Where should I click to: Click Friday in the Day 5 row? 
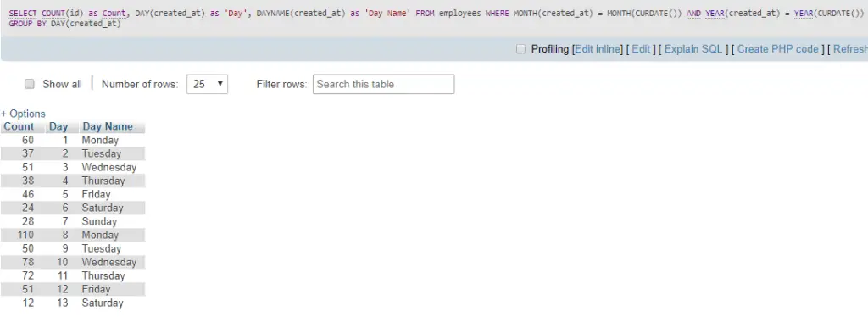point(97,194)
